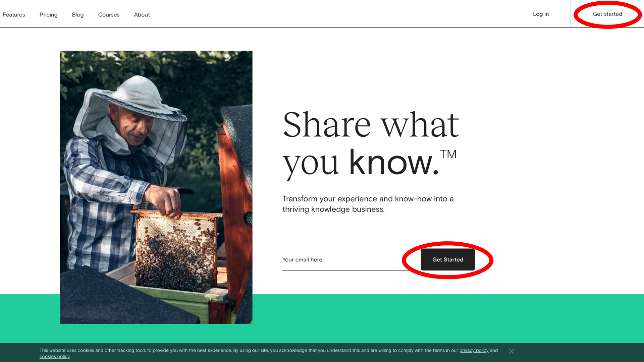Click the beekeeper hero photo

156,187
